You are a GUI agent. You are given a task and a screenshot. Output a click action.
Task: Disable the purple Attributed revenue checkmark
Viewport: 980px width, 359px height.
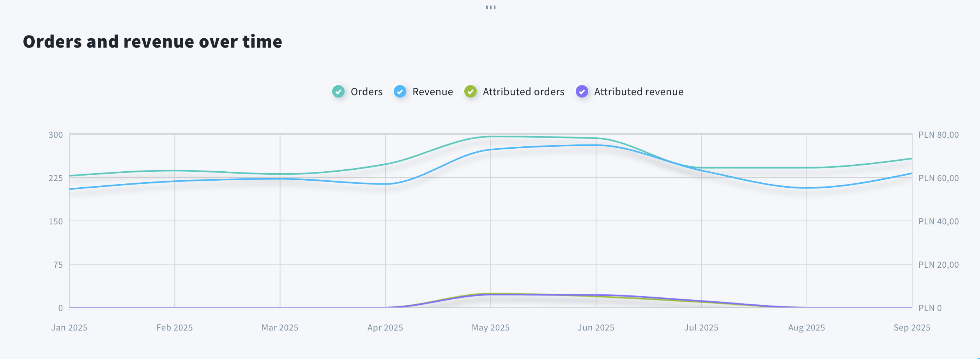click(x=582, y=92)
